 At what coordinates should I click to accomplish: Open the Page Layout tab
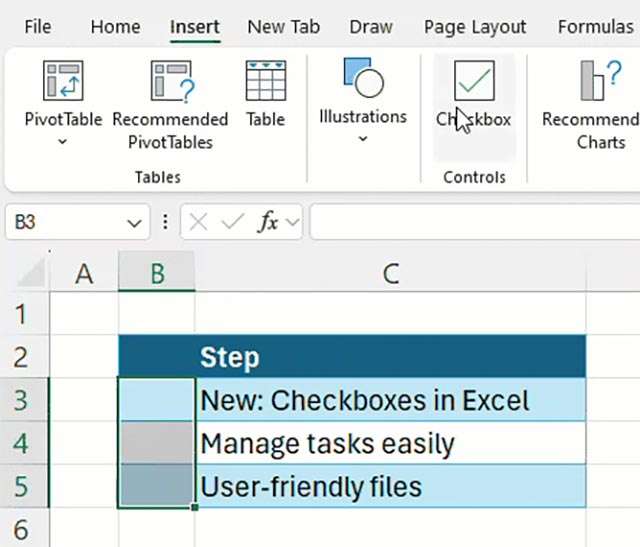(475, 27)
